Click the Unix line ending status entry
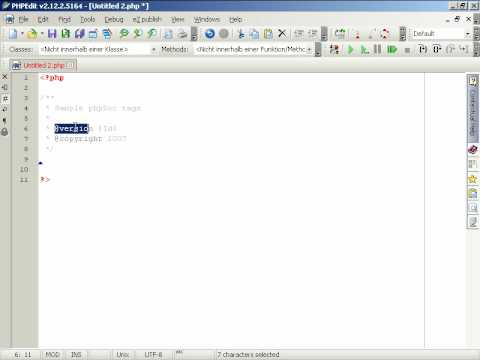The image size is (480, 360). (x=123, y=355)
